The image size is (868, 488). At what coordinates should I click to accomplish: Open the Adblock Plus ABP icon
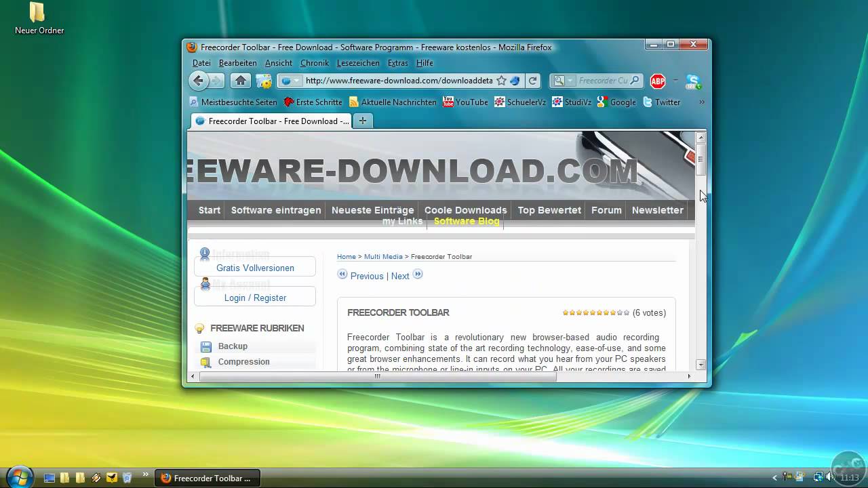click(x=657, y=81)
